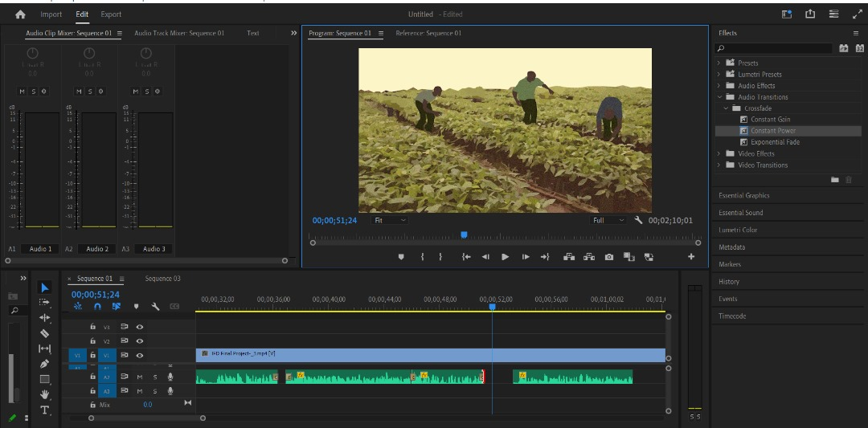
Task: Select the Slip tool
Action: coord(45,349)
